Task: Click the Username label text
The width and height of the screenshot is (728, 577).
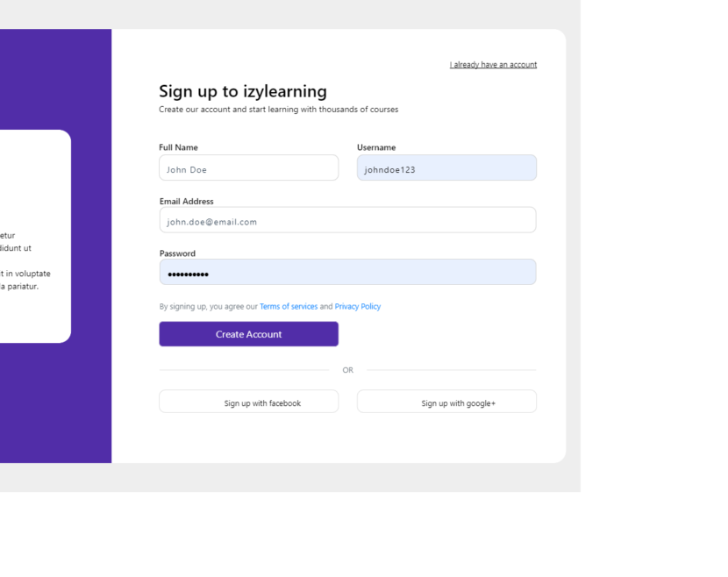Action: (x=376, y=147)
